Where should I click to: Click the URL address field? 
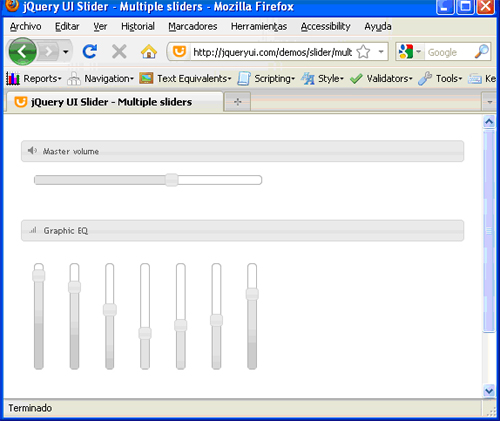[272, 52]
